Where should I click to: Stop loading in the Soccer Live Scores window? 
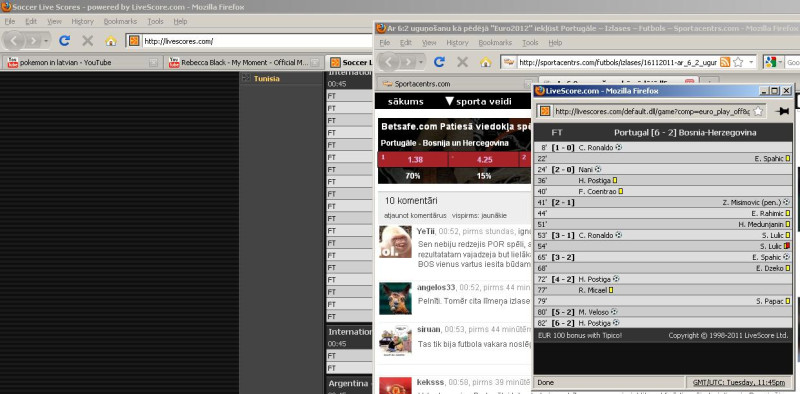88,40
